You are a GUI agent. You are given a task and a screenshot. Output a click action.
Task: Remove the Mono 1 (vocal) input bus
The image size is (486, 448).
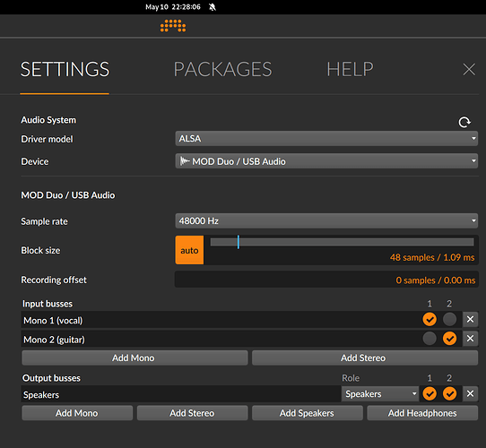pyautogui.click(x=470, y=320)
